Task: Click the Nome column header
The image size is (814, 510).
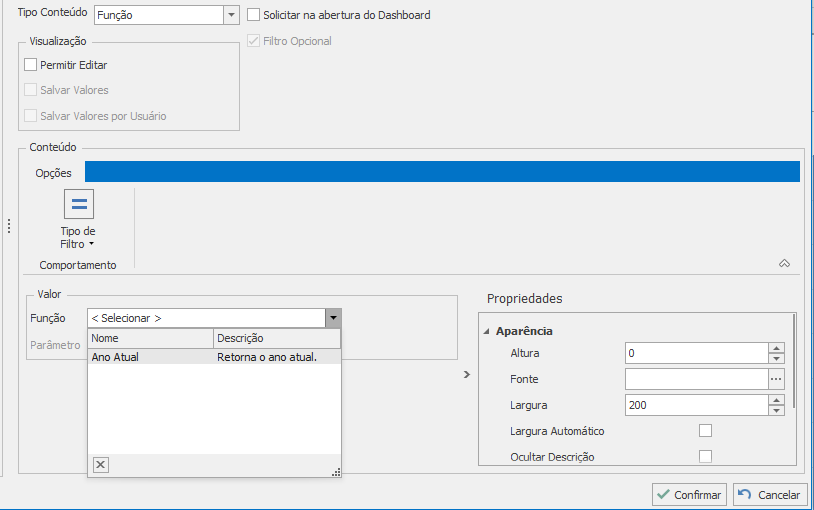Action: [x=151, y=338]
